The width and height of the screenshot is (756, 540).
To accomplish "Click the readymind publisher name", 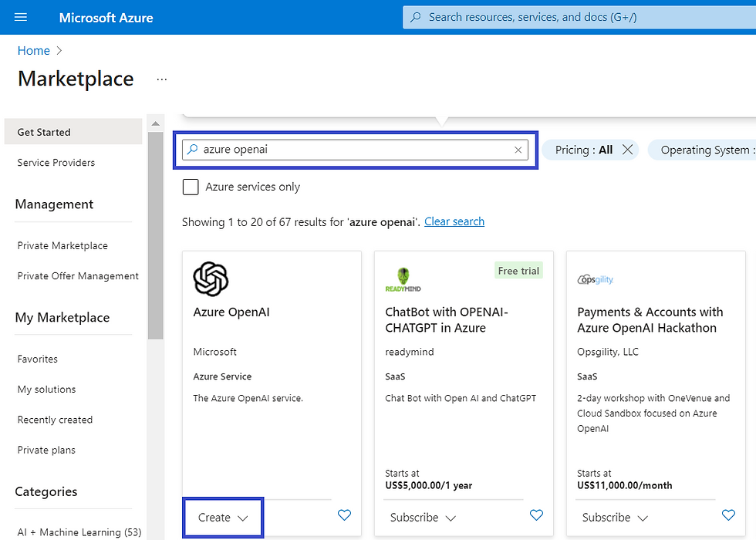I will 410,352.
